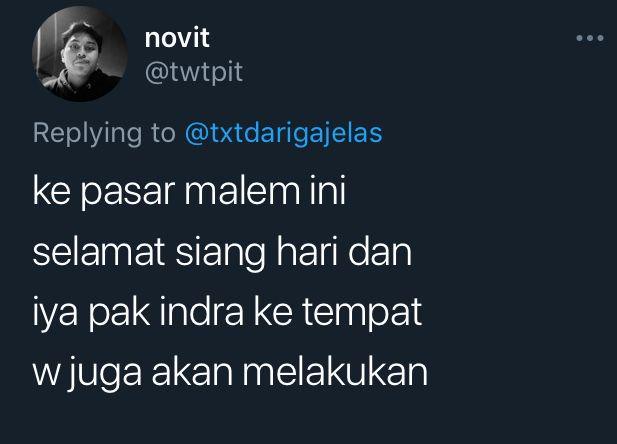
Task: Select the word "dan" in the tweet
Action: coord(380,251)
